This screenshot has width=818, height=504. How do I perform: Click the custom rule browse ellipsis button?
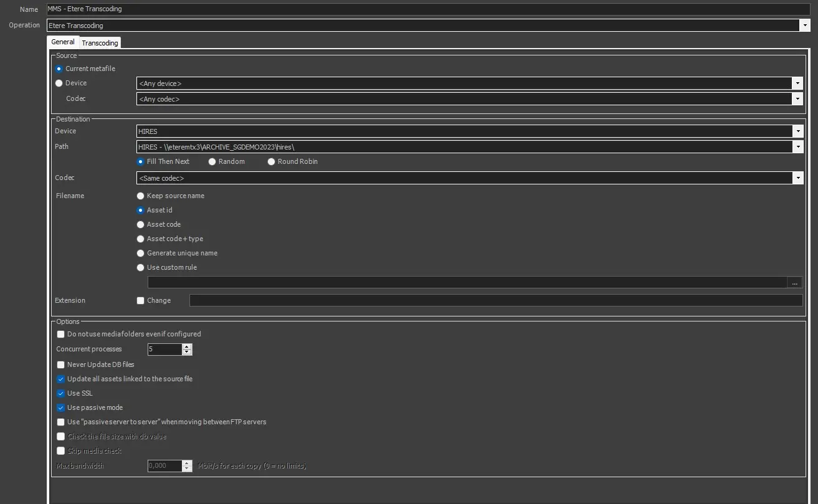coord(794,283)
